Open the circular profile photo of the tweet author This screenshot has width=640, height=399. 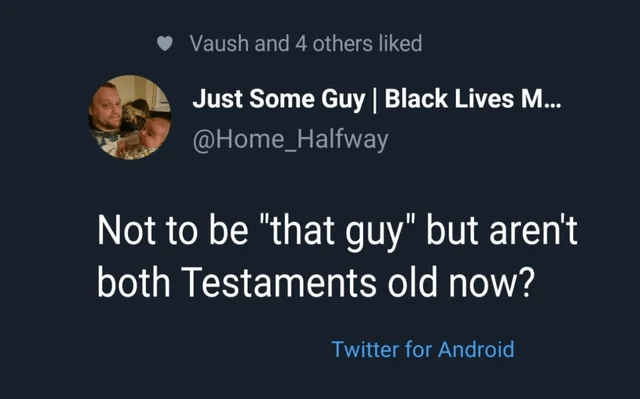(130, 117)
